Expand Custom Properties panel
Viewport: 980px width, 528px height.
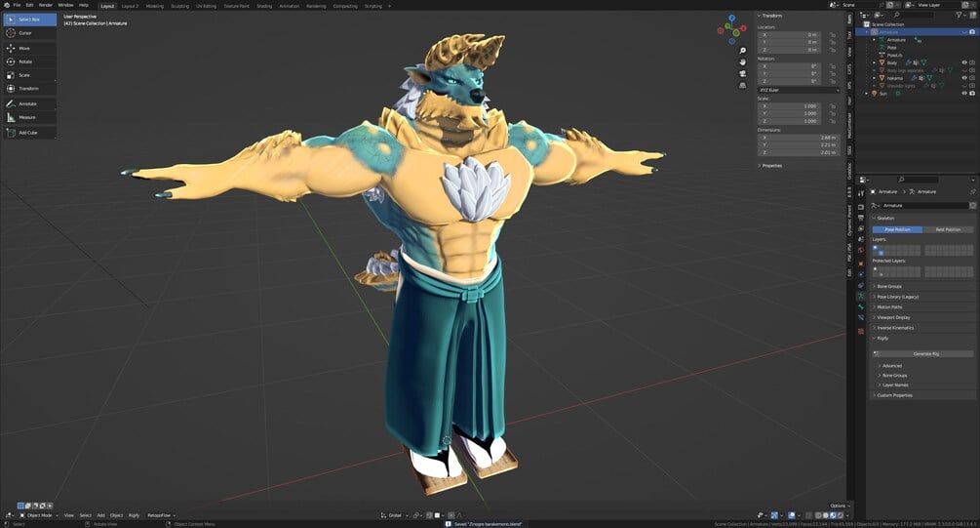(x=894, y=395)
